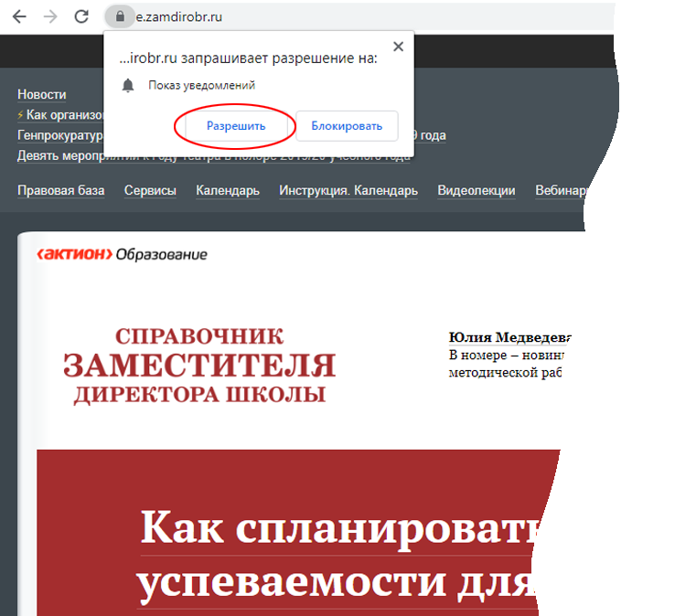This screenshot has width=675, height=616.
Task: Click the bell notification icon
Action: (129, 85)
